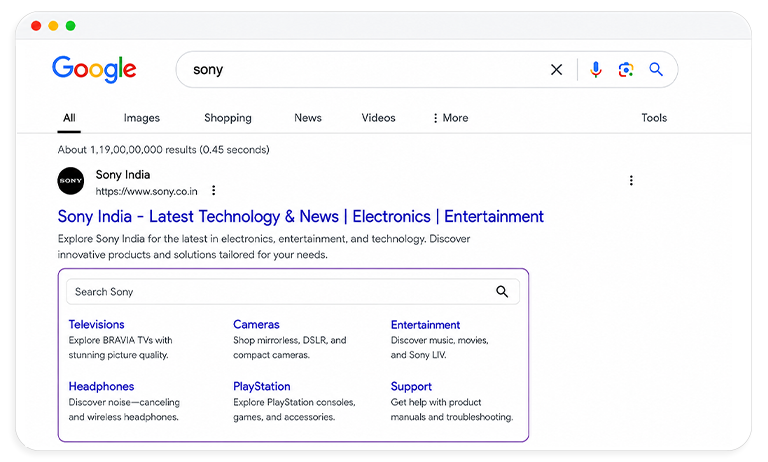Click the red window close dot
This screenshot has width=768, height=462.
36,25
